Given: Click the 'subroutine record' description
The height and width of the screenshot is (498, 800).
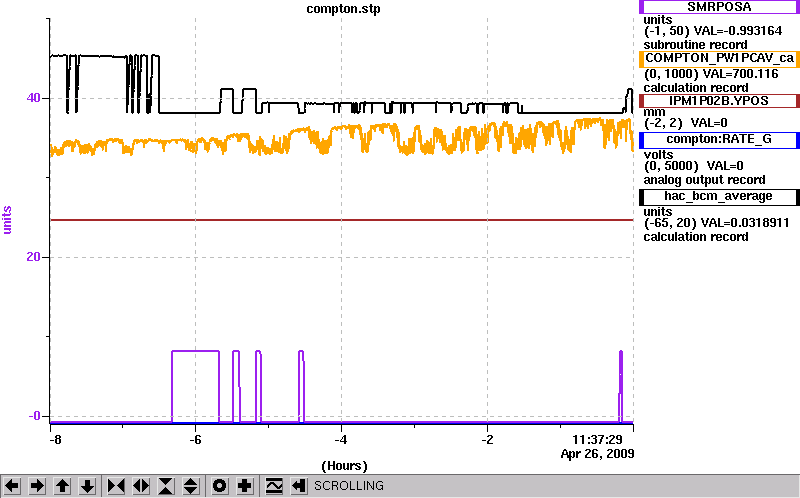Looking at the screenshot, I should [x=695, y=45].
